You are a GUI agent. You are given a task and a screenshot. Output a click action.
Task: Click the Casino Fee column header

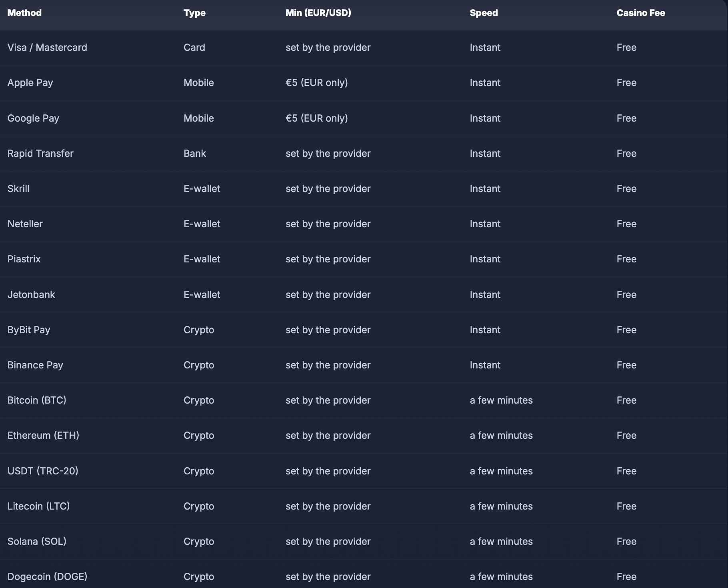[x=641, y=13]
